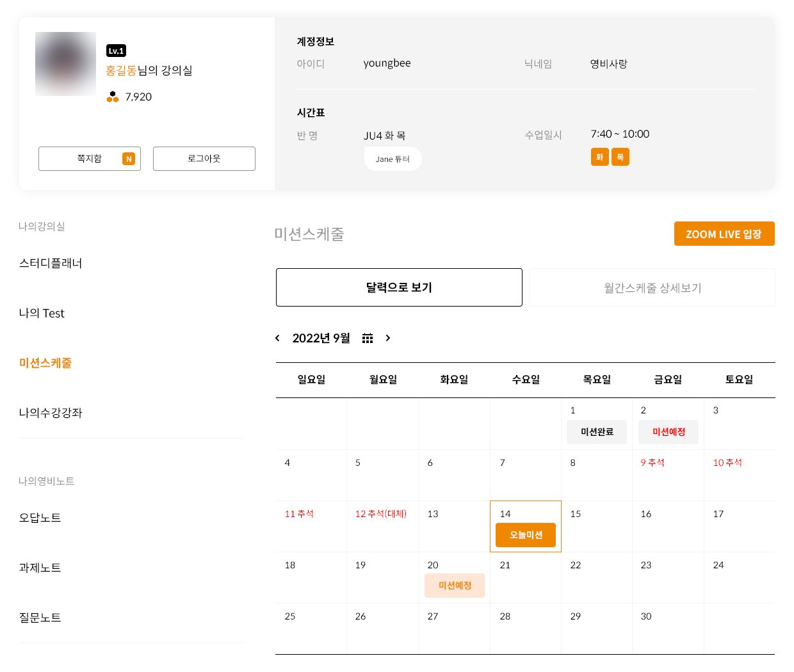
Task: Click the 2022년 9월 month label
Action: 321,338
